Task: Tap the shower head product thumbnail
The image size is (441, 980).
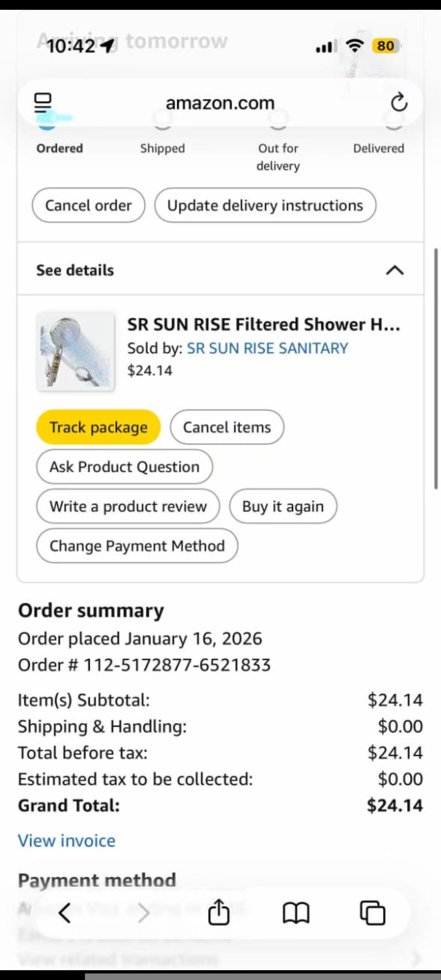Action: 76,352
